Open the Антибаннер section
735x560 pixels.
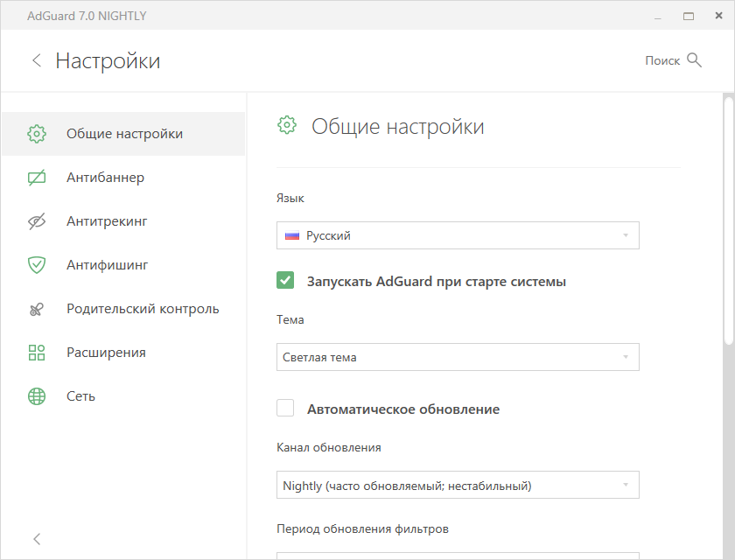click(x=123, y=178)
